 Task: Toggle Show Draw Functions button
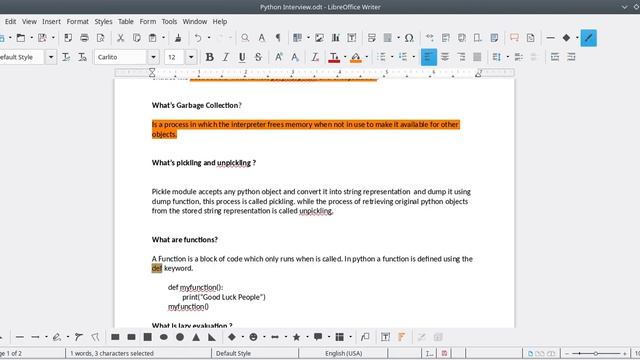click(589, 38)
